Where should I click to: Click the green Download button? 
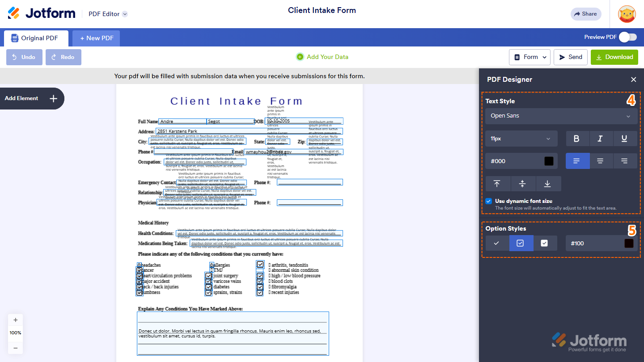[x=614, y=57]
